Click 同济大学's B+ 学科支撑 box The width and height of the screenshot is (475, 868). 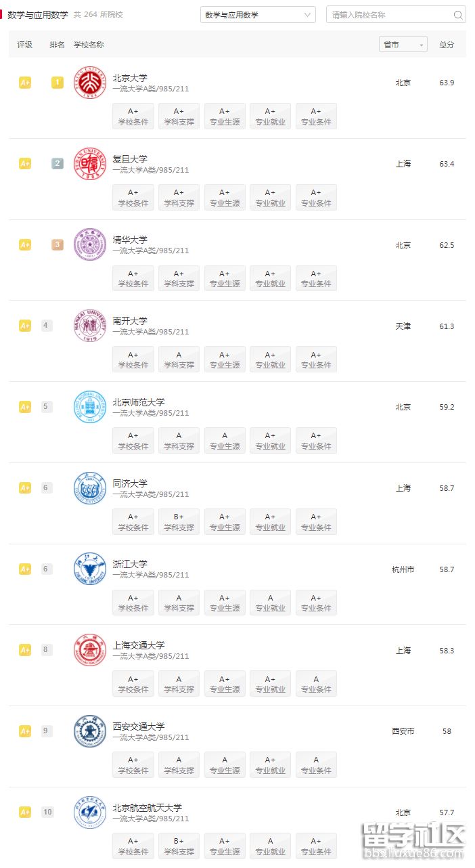[x=179, y=522]
